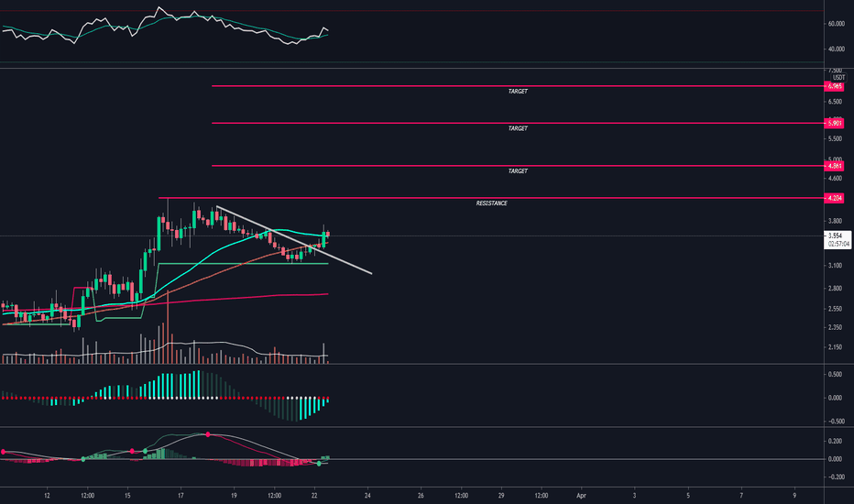Click the 60.000 value on RSI scale

tap(836, 24)
